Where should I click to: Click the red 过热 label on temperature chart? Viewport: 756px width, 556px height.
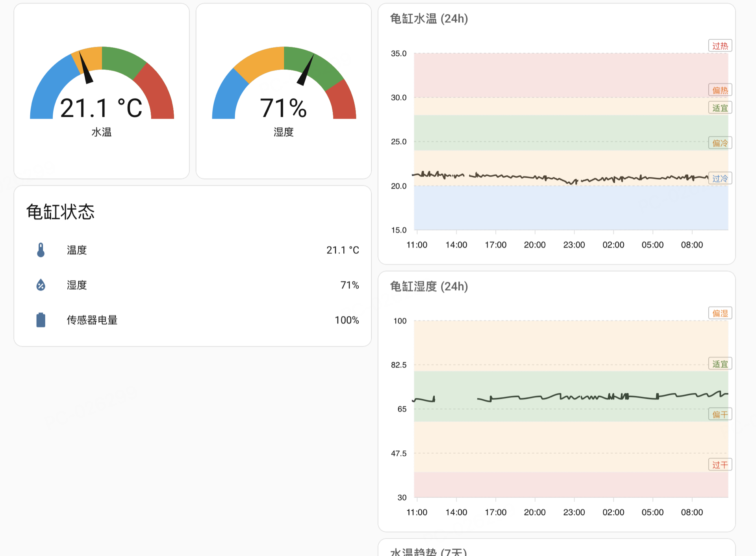coord(720,46)
